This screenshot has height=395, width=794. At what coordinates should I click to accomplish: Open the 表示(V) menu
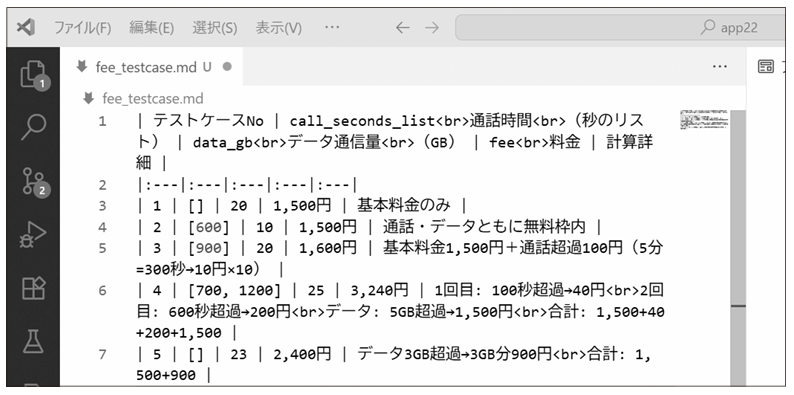279,28
